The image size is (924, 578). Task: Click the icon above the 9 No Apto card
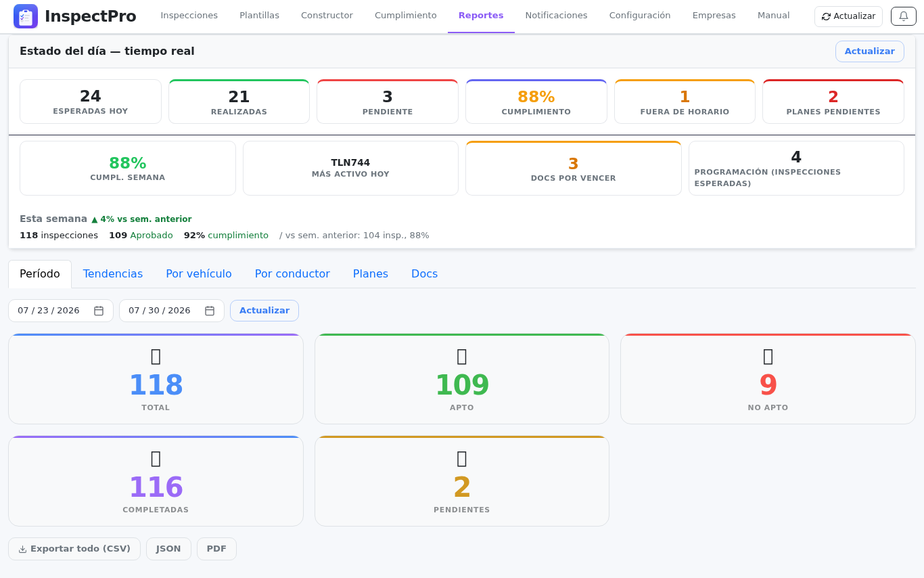[x=768, y=356]
